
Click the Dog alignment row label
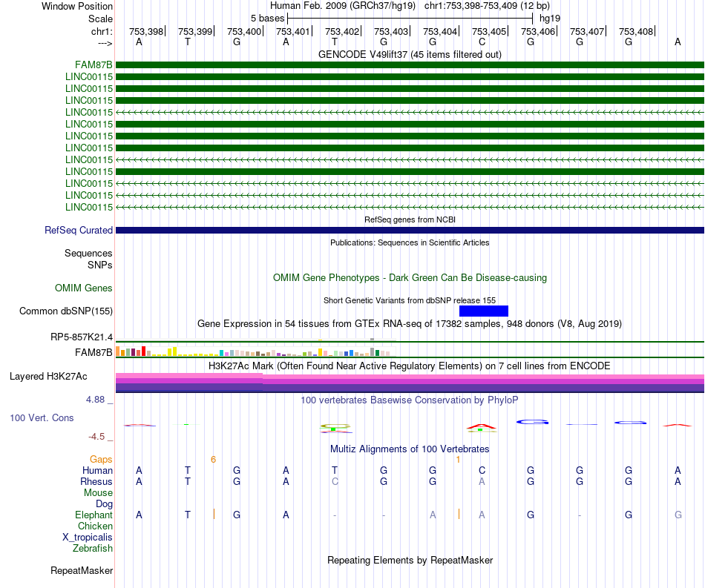pyautogui.click(x=104, y=504)
